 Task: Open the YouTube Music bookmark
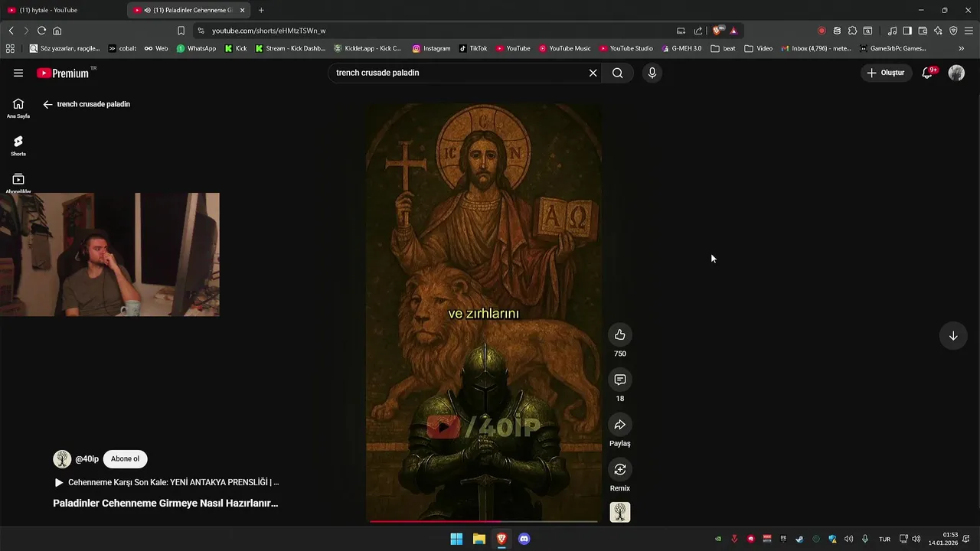tap(565, 48)
